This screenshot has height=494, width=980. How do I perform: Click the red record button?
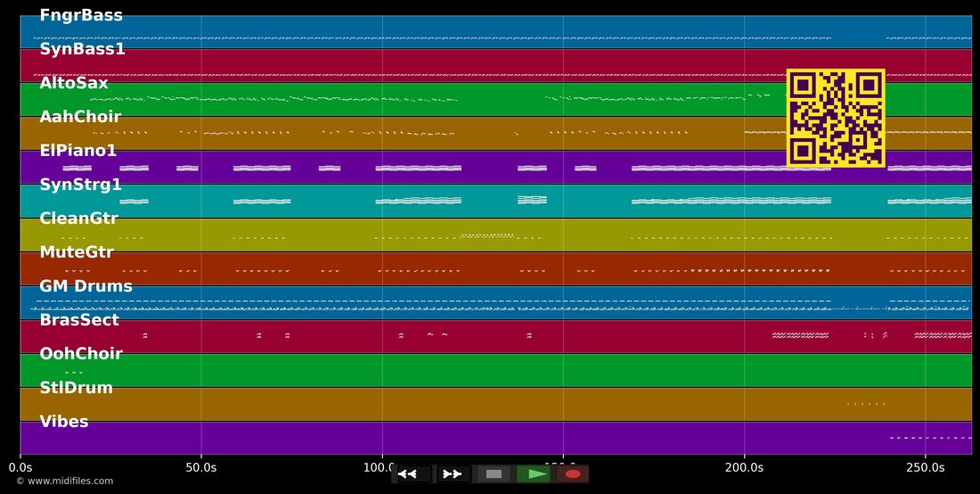(x=573, y=474)
